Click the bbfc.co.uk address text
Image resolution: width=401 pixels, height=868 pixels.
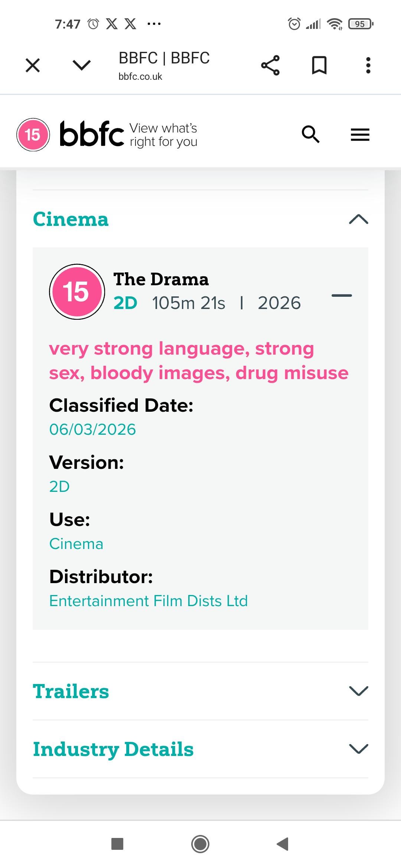pos(140,77)
